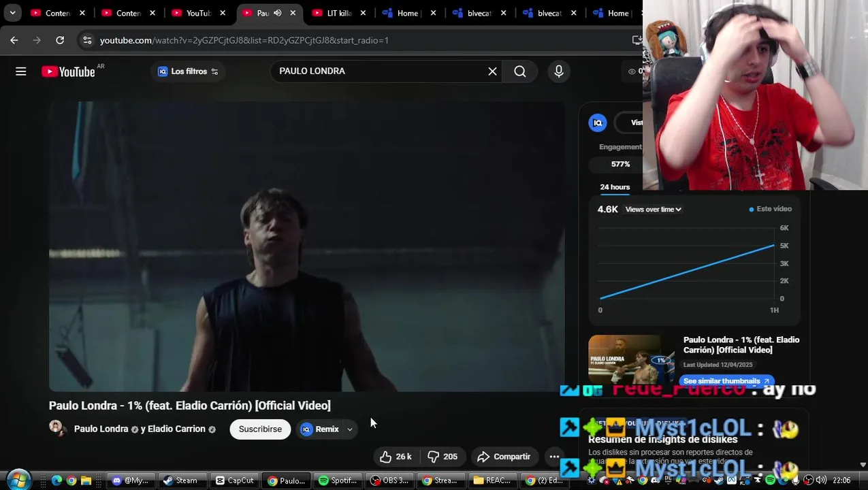Mute the playing Pau tab audio icon
Screen dimensions: 868x490
[x=278, y=13]
